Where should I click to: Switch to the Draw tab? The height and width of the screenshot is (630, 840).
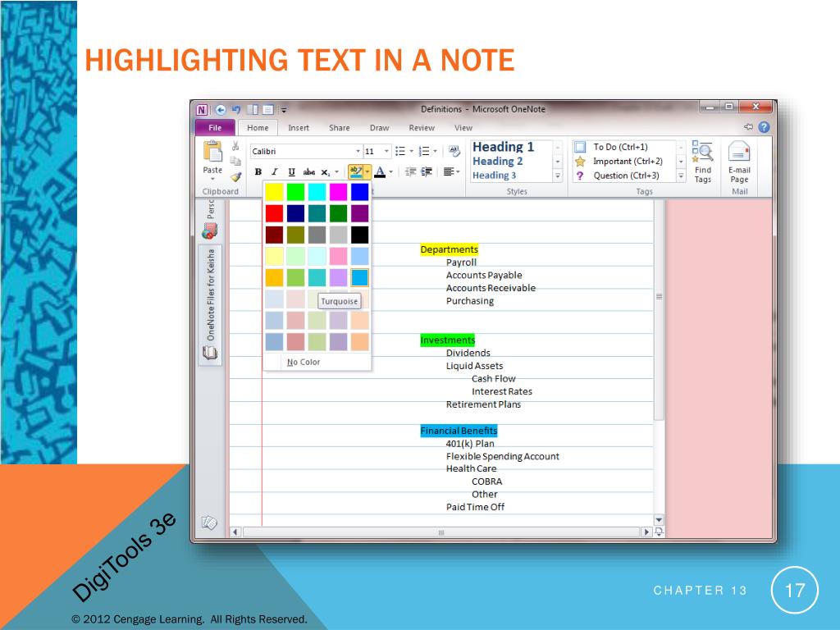tap(379, 127)
